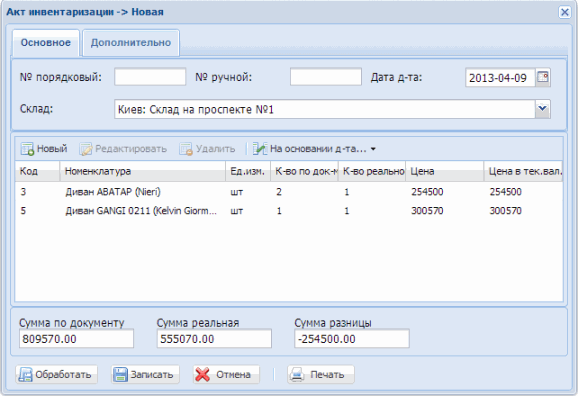The height and width of the screenshot is (396, 578).
Task: Click К-во по док-ту cell 2 in АВАТАР row
Action: [x=279, y=192]
